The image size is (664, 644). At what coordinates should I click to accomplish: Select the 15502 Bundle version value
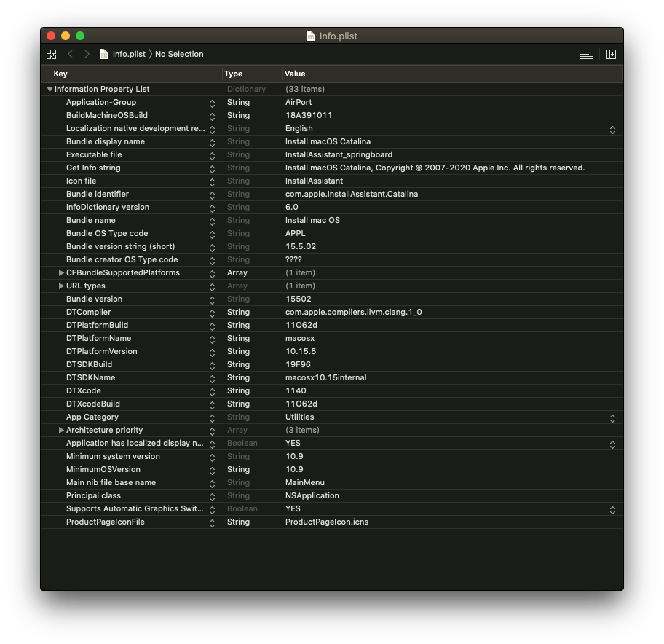click(298, 299)
